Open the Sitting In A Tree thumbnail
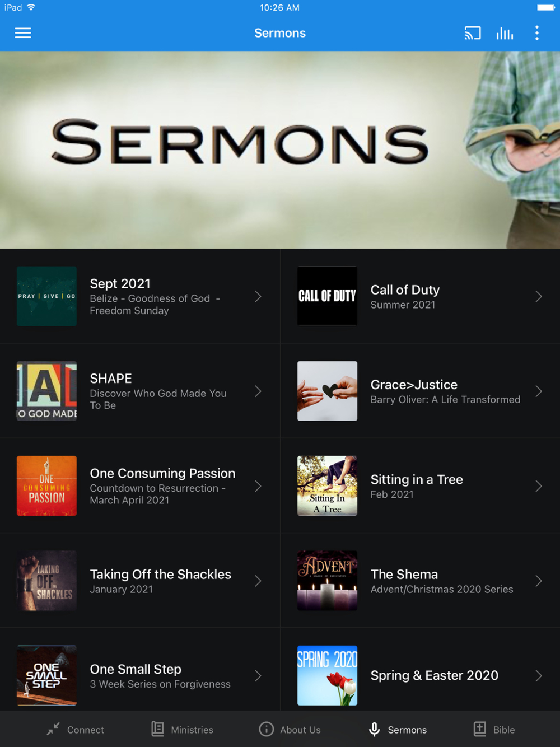The width and height of the screenshot is (560, 747). point(328,486)
